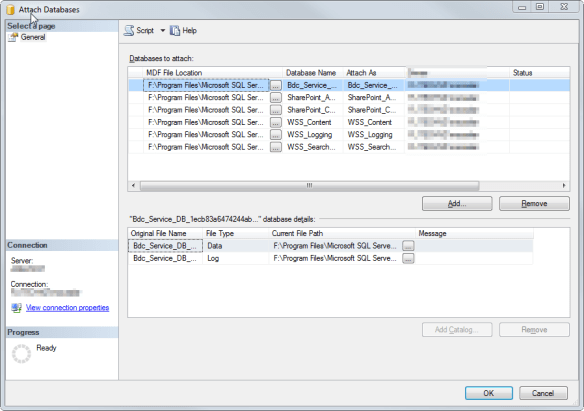
Task: Minimize the Attach Databases window
Action: click(522, 7)
